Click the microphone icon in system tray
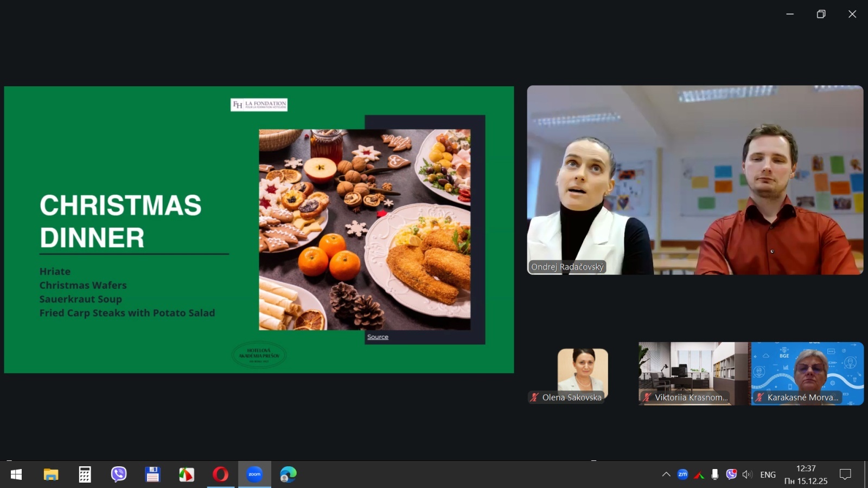 point(715,474)
